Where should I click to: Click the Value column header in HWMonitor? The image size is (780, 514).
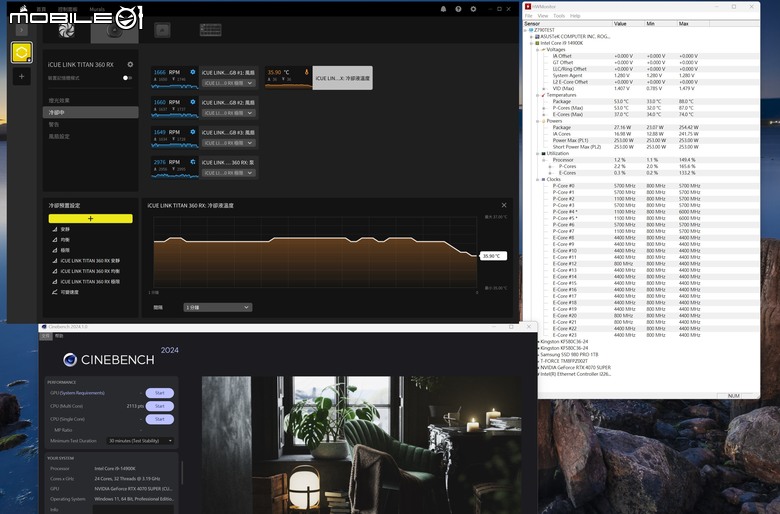pyautogui.click(x=628, y=23)
